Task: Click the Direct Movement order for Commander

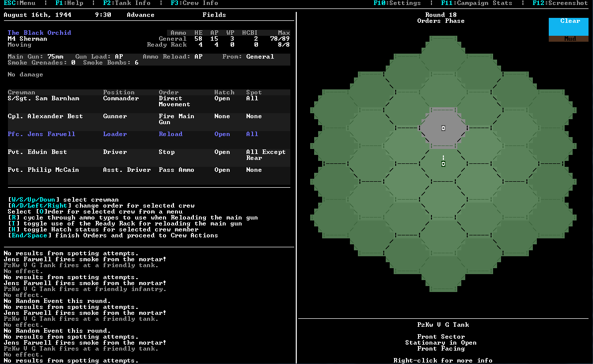Action: click(174, 101)
